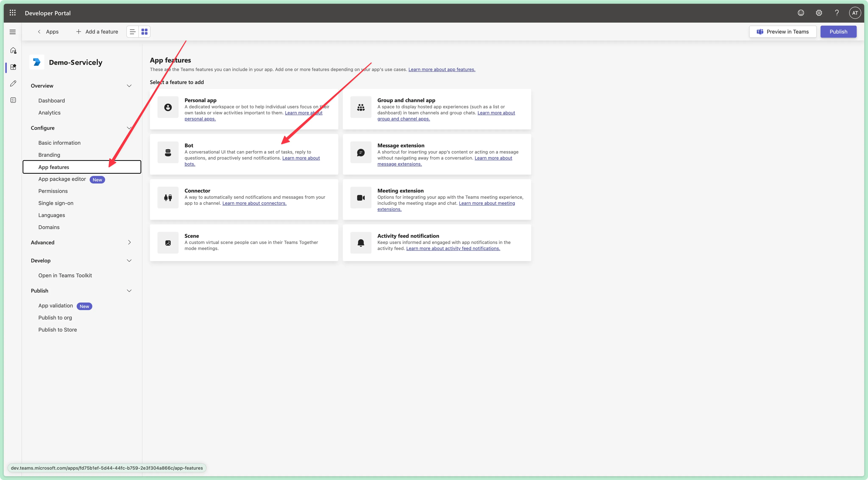Click Open in Teams Toolkit
Image resolution: width=868 pixels, height=480 pixels.
(x=65, y=275)
